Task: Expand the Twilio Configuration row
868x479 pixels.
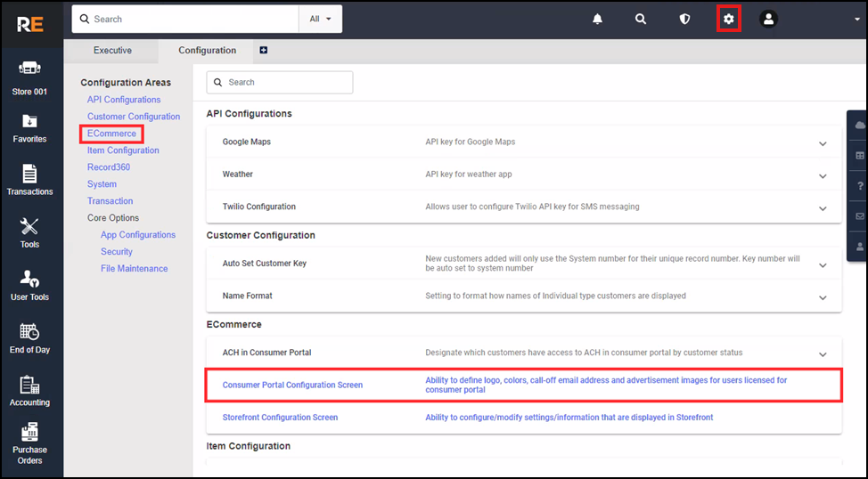Action: (823, 207)
